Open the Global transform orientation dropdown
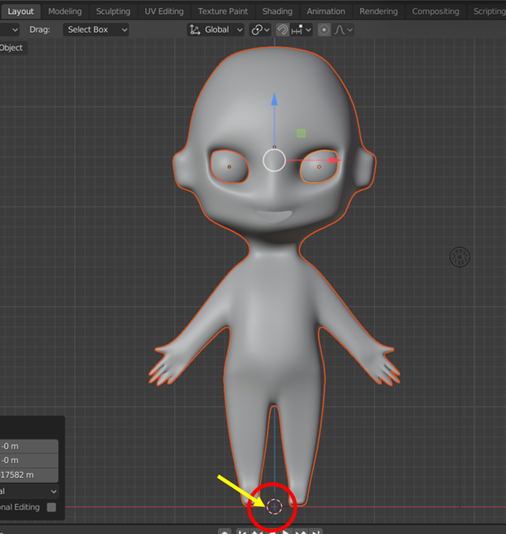Image resolution: width=506 pixels, height=534 pixels. (x=216, y=30)
